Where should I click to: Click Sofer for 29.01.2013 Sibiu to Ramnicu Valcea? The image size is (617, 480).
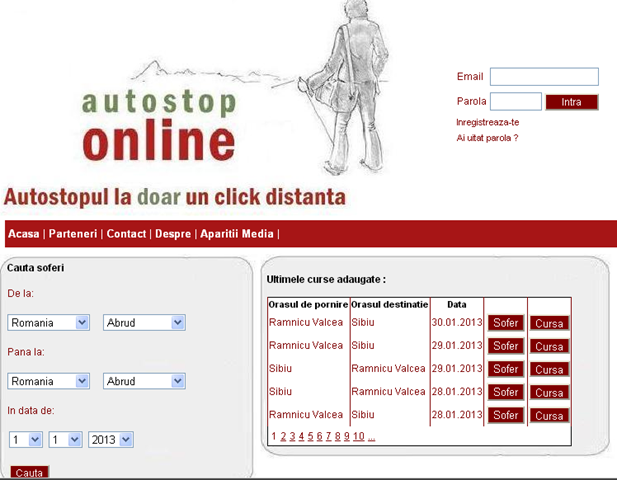point(506,369)
